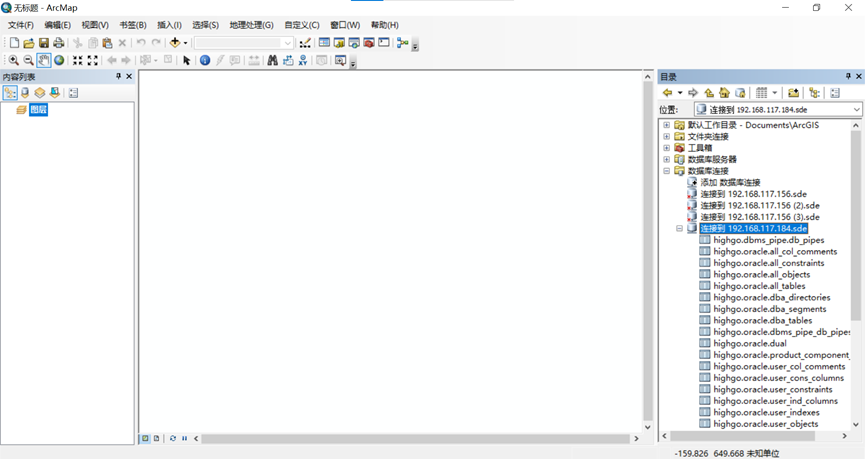Click the Go To XY icon
The image size is (865, 459).
[303, 60]
